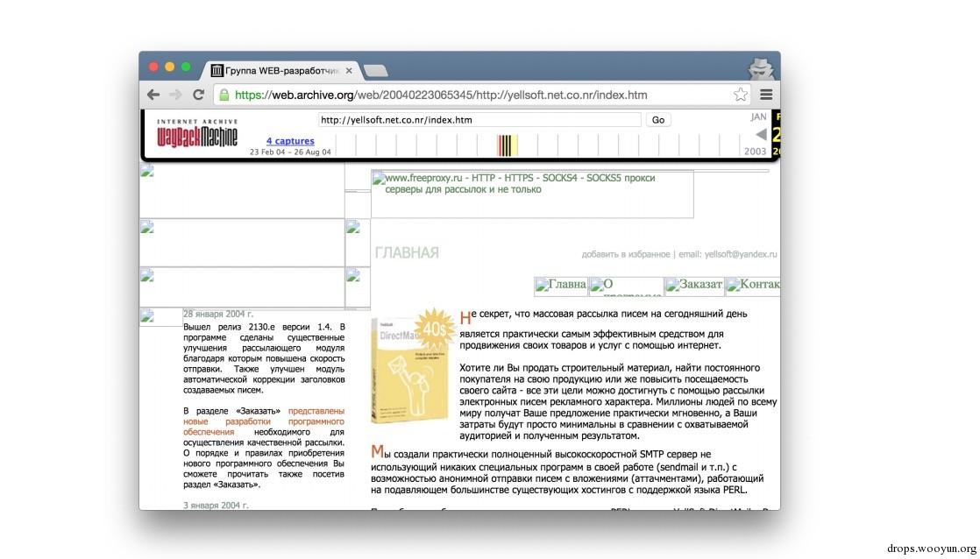Screen dimensions: 980x559
Task: Click the green padlock security icon
Action: (224, 95)
